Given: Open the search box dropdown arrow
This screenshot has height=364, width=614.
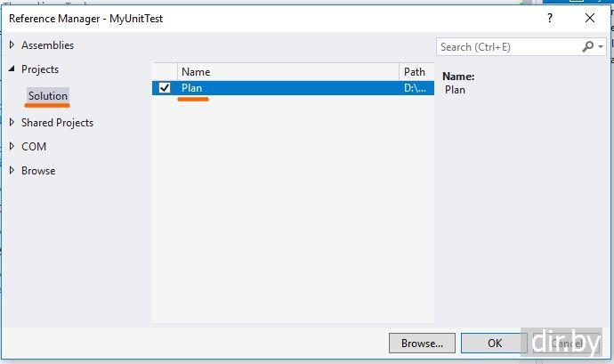Looking at the screenshot, I should click(x=602, y=47).
